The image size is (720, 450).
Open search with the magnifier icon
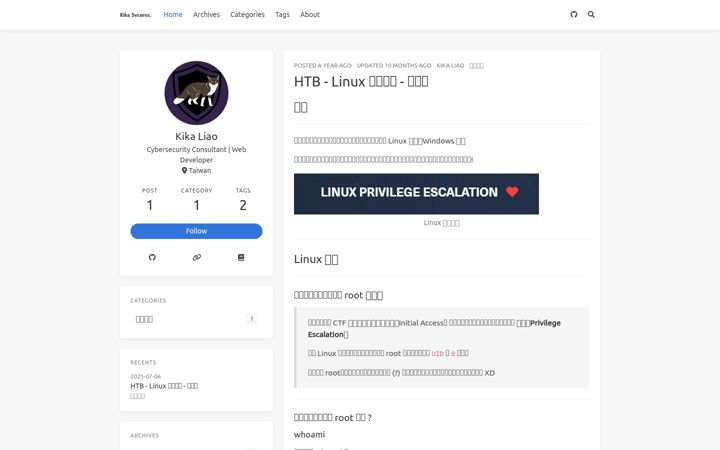(591, 14)
